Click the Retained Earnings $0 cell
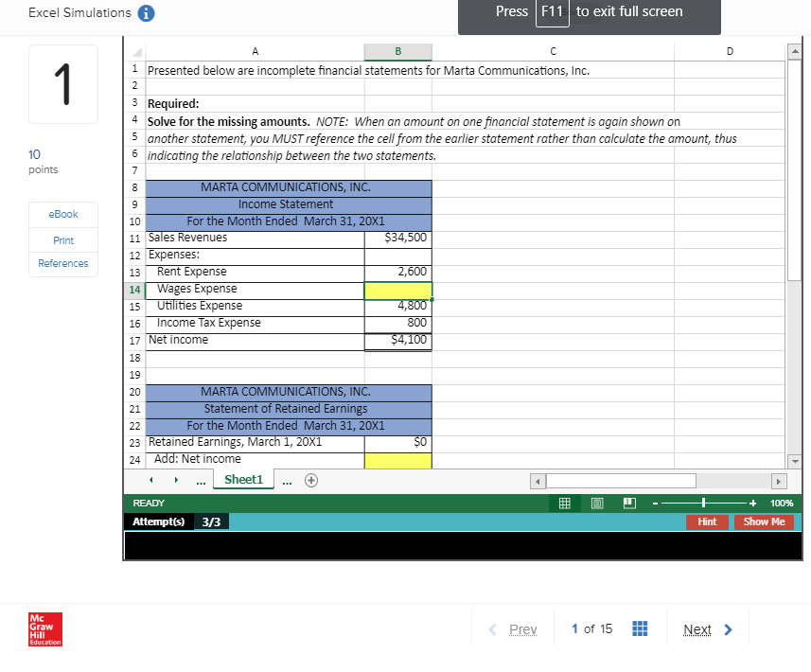Screen dimensions: 811x672 pos(397,443)
